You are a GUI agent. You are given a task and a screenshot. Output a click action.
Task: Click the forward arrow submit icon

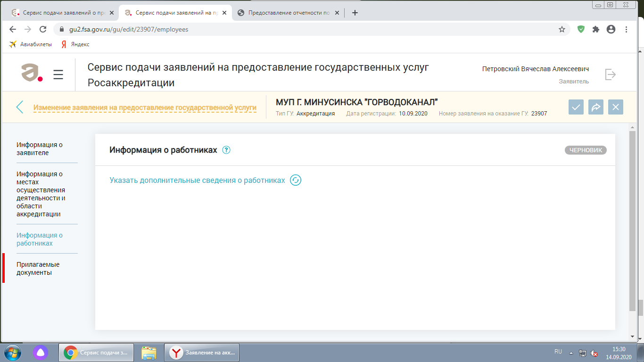point(595,107)
